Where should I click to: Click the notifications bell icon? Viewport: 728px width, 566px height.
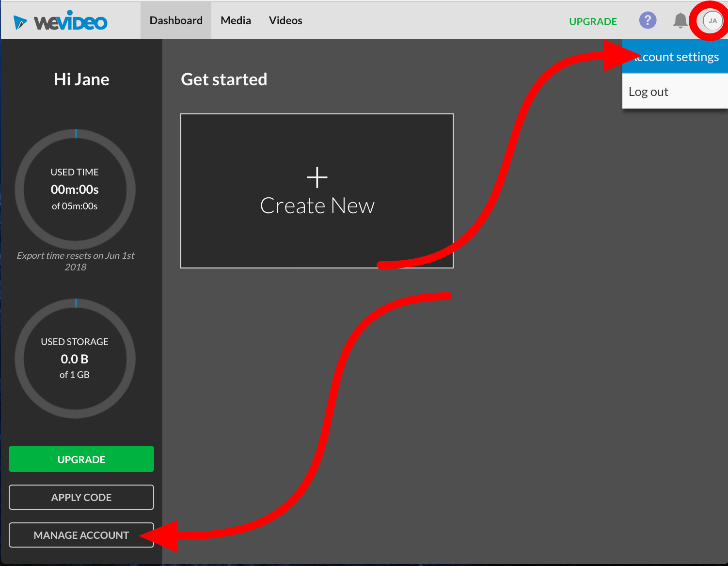[680, 20]
